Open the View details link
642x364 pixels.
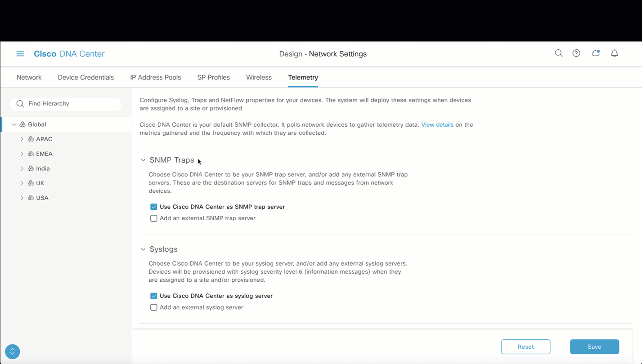437,125
